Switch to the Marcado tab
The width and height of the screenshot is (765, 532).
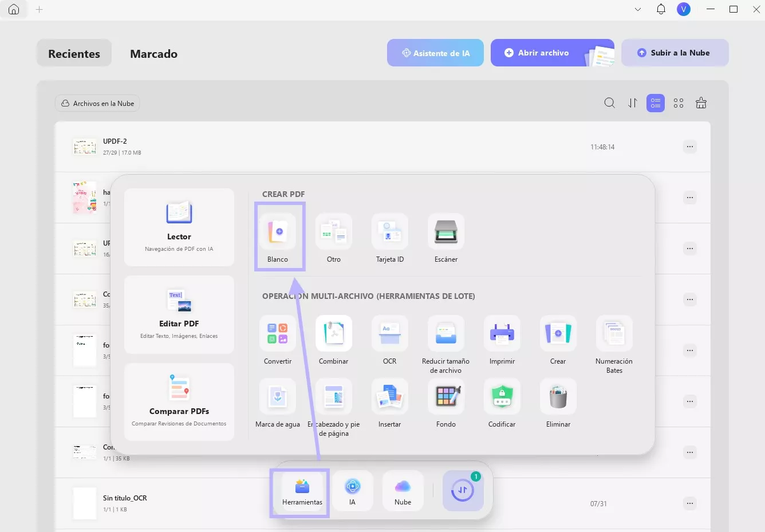(154, 53)
